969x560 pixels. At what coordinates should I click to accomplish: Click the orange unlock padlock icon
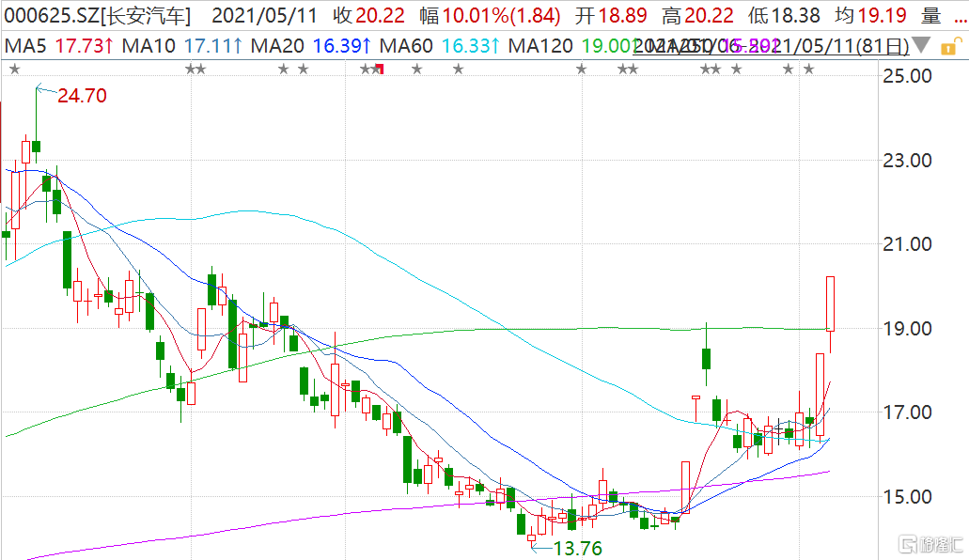(950, 46)
